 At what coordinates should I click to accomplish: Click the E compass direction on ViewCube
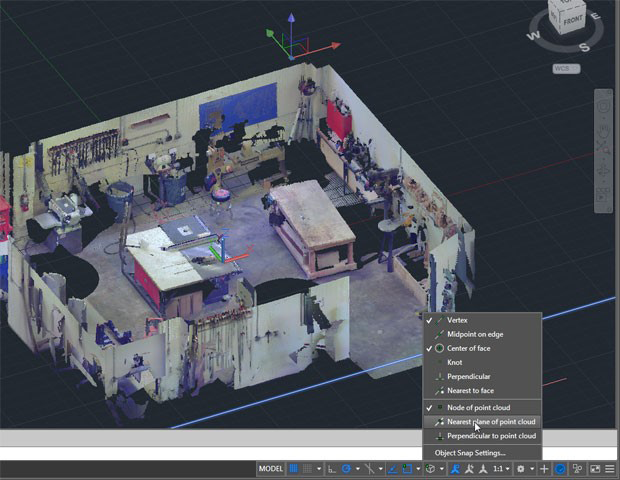tap(596, 16)
